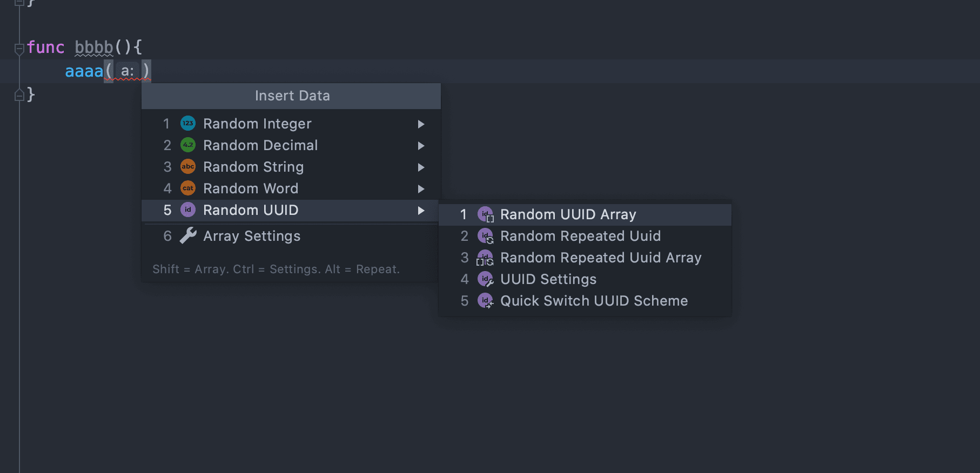Image resolution: width=980 pixels, height=473 pixels.
Task: Click the Quick Switch UUID Scheme icon
Action: point(485,301)
